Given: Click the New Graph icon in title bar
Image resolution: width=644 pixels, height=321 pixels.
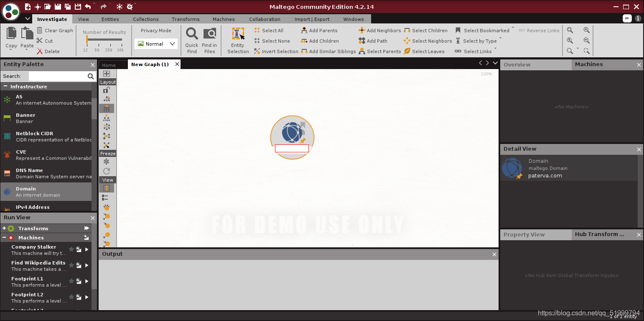Looking at the screenshot, I should tap(28, 6).
